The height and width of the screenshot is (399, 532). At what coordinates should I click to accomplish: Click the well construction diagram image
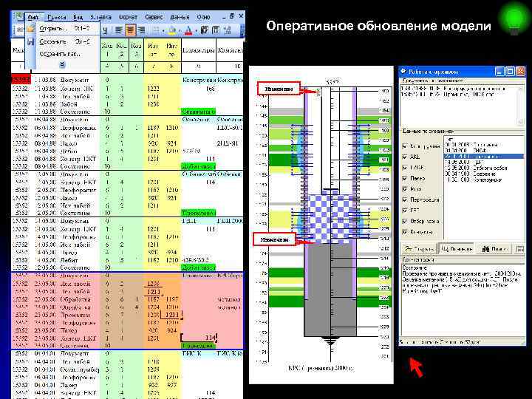321,225
